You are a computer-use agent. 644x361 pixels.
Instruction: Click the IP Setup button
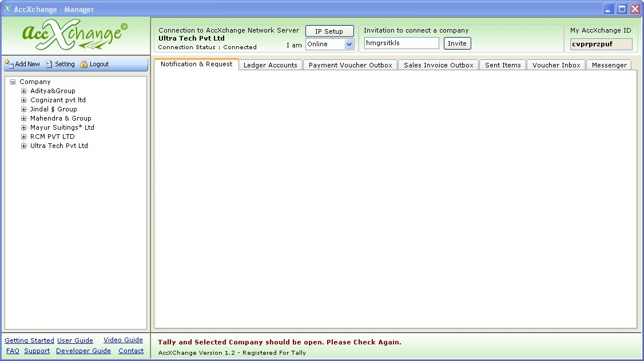(x=329, y=31)
